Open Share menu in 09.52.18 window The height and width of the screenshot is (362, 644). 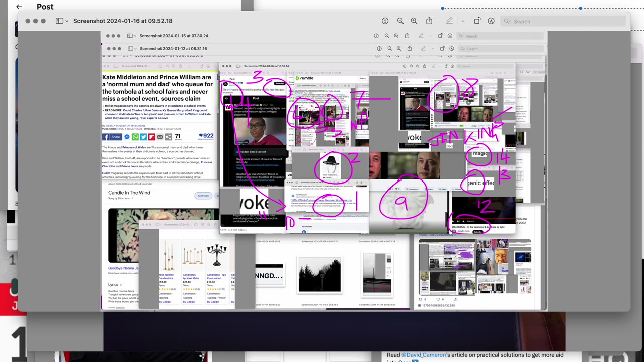[429, 21]
